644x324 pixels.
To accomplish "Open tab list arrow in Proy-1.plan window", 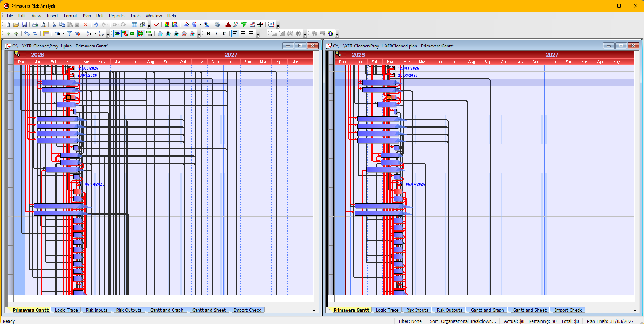I will click(x=314, y=310).
